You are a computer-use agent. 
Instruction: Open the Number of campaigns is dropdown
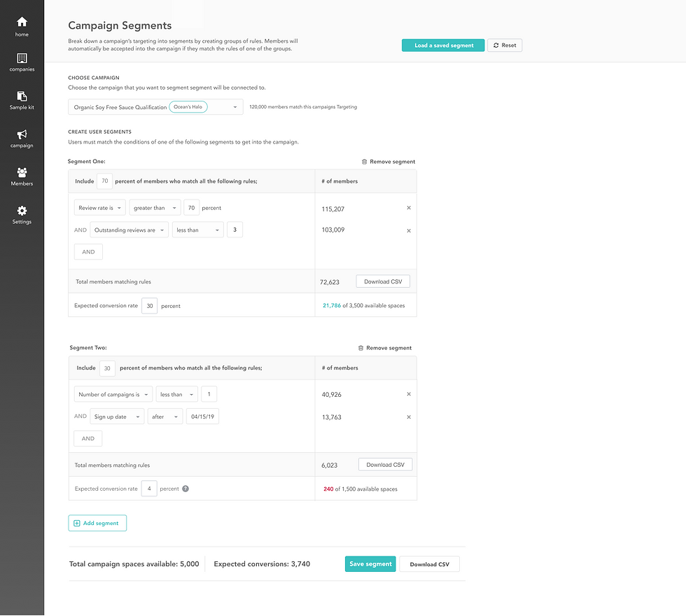coord(113,394)
